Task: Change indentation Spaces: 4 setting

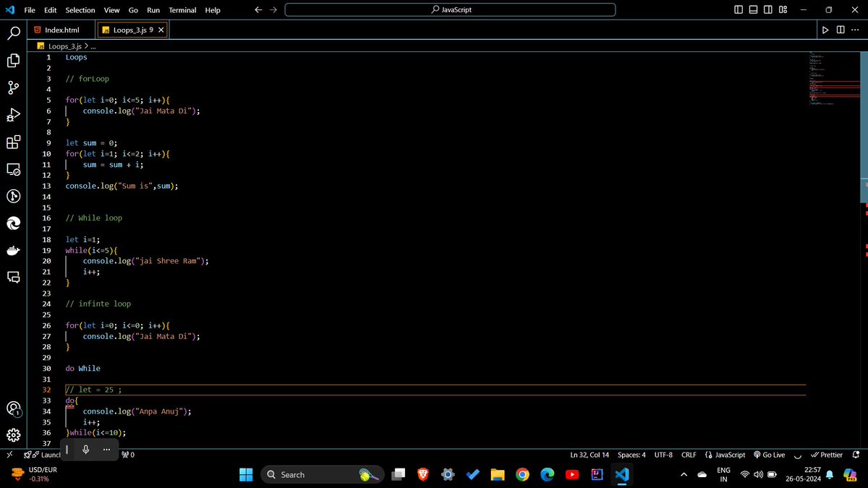Action: pyautogui.click(x=631, y=455)
